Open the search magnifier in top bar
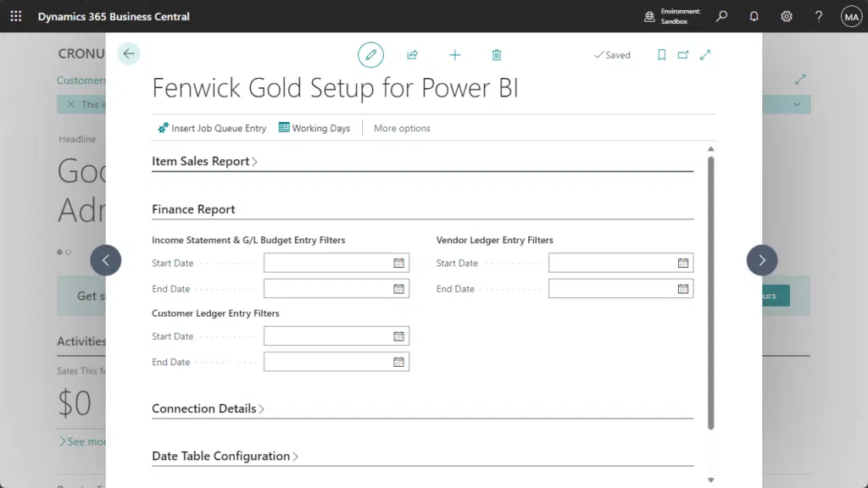 [721, 16]
